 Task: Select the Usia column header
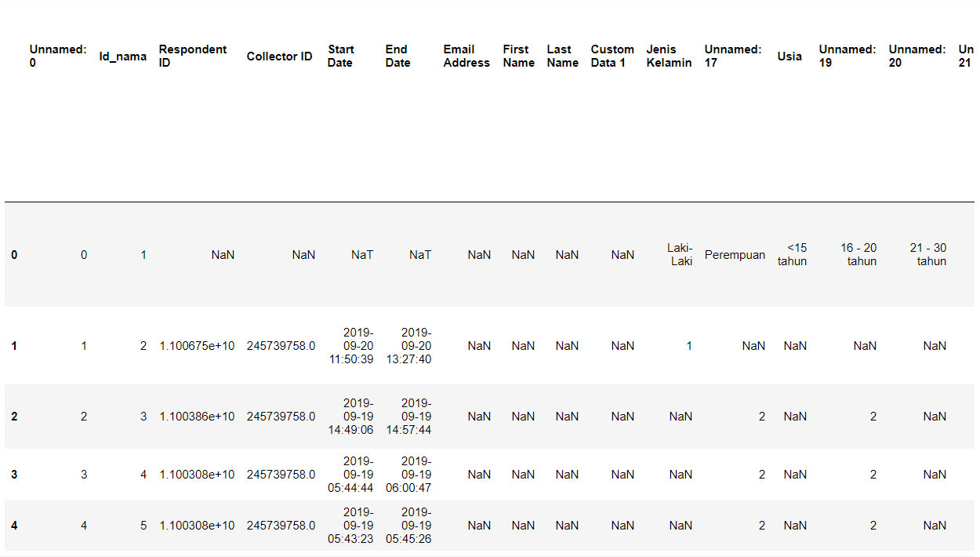(789, 56)
